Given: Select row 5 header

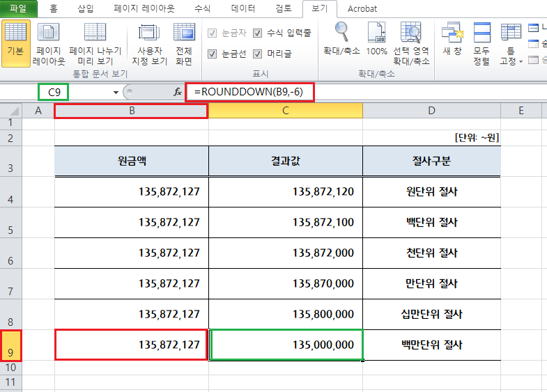Looking at the screenshot, I should tap(10, 223).
